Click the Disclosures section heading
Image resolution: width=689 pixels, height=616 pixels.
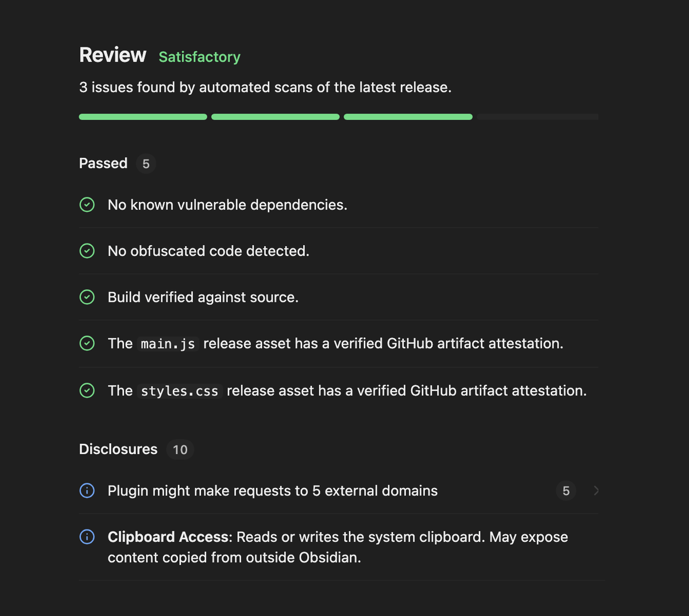[118, 449]
